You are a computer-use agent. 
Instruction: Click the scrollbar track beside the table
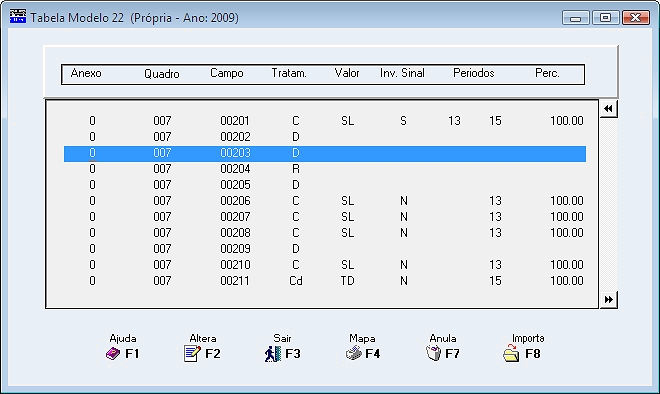click(608, 204)
